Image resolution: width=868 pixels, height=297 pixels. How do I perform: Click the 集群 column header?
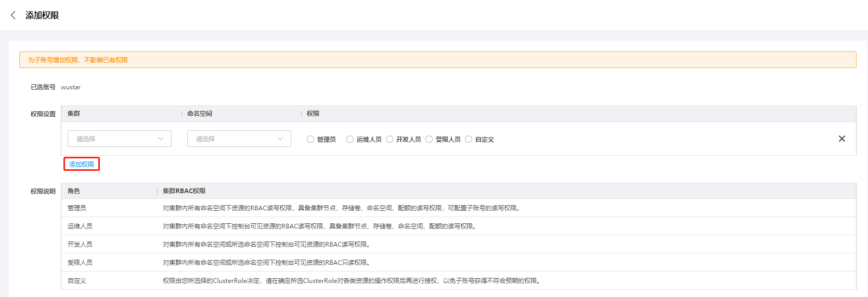(x=74, y=114)
